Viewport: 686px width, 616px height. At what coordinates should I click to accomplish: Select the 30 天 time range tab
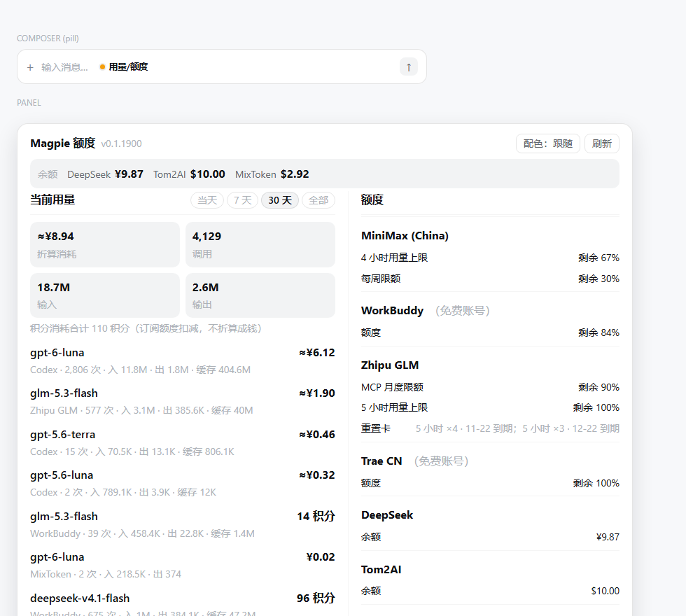coord(280,200)
